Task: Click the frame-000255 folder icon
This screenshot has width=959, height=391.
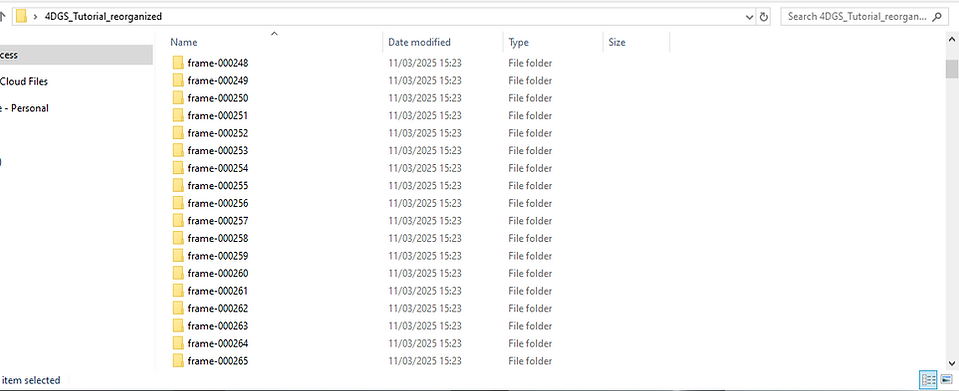Action: [x=178, y=185]
